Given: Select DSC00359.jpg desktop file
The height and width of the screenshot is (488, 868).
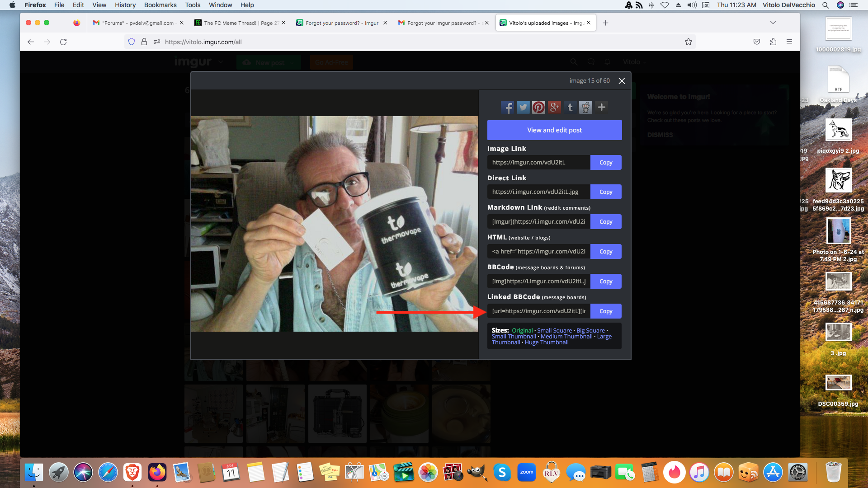Looking at the screenshot, I should [838, 391].
